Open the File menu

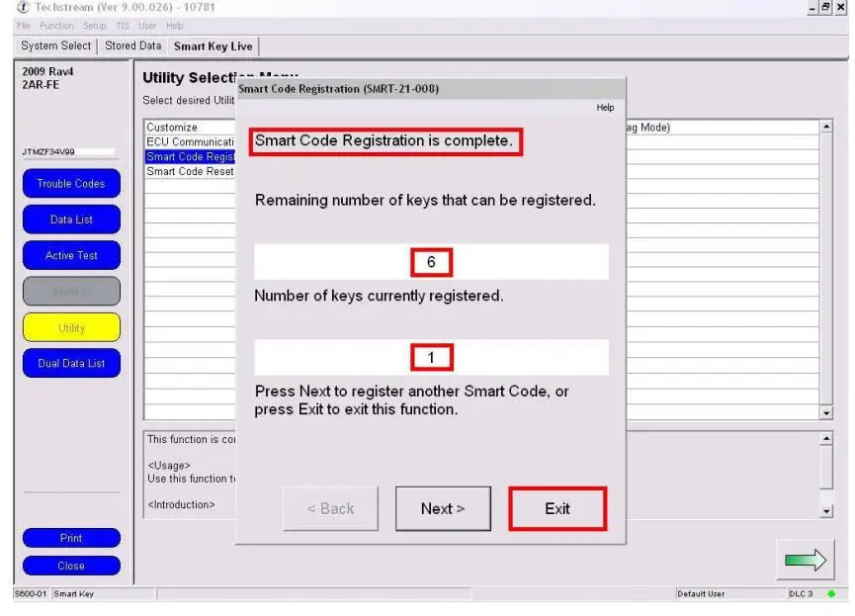[x=24, y=26]
